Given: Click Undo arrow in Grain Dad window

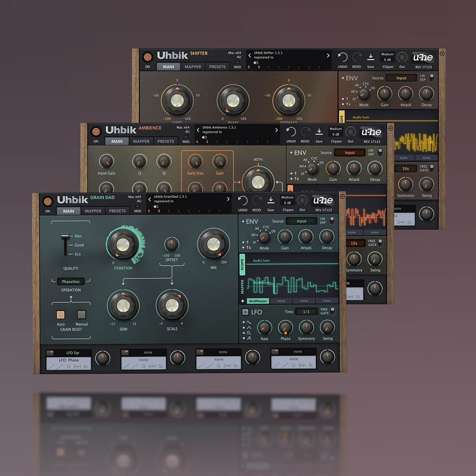Looking at the screenshot, I should point(242,201).
